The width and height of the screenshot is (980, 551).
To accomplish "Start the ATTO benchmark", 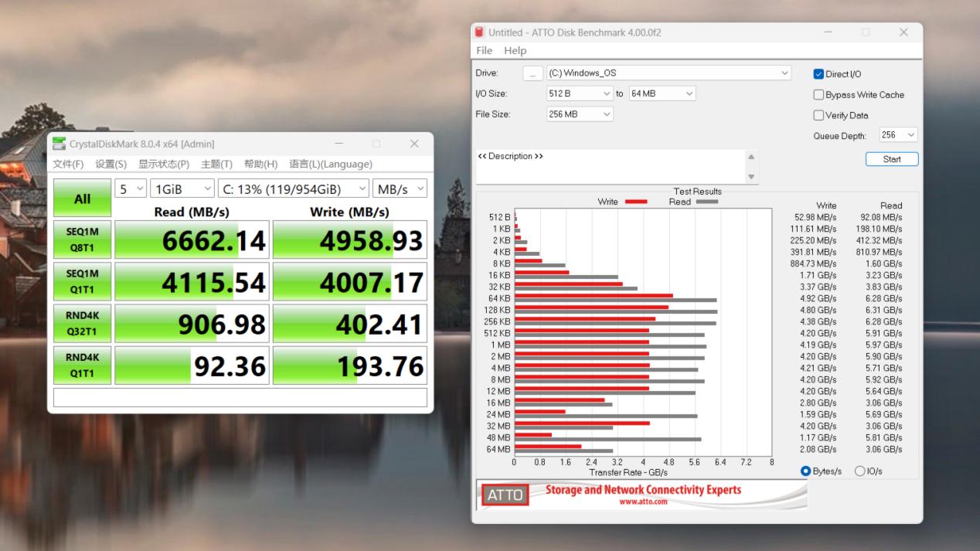I will point(892,159).
